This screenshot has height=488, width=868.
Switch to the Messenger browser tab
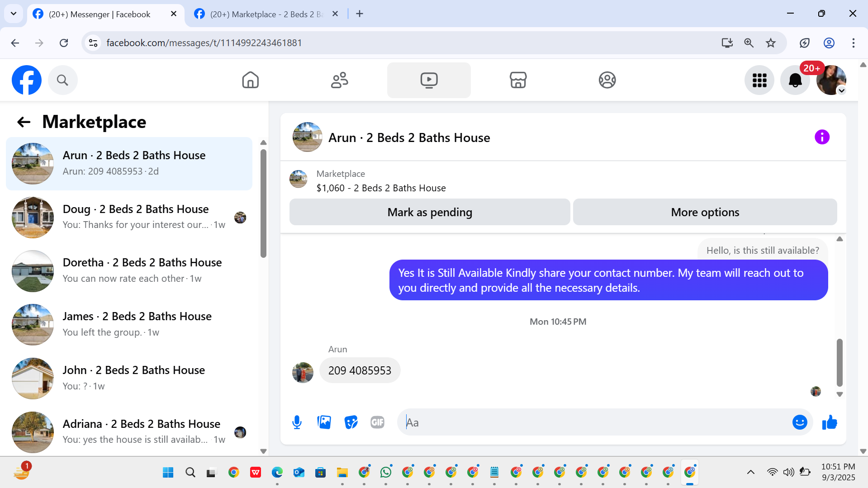pos(106,14)
